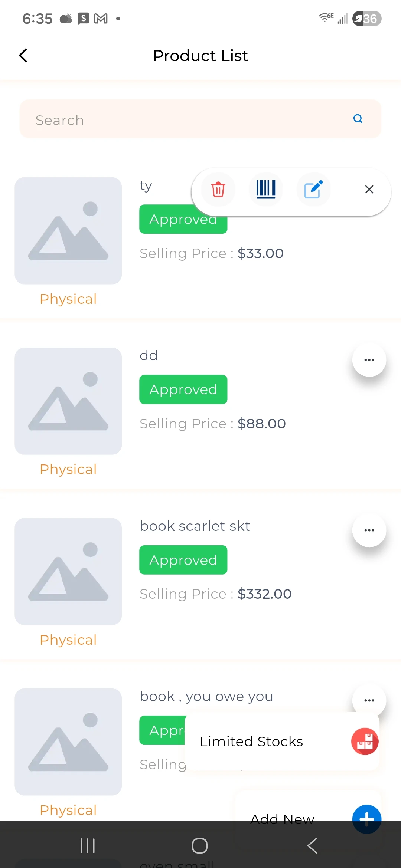Open Android recent apps button
401x868 pixels.
(x=88, y=846)
